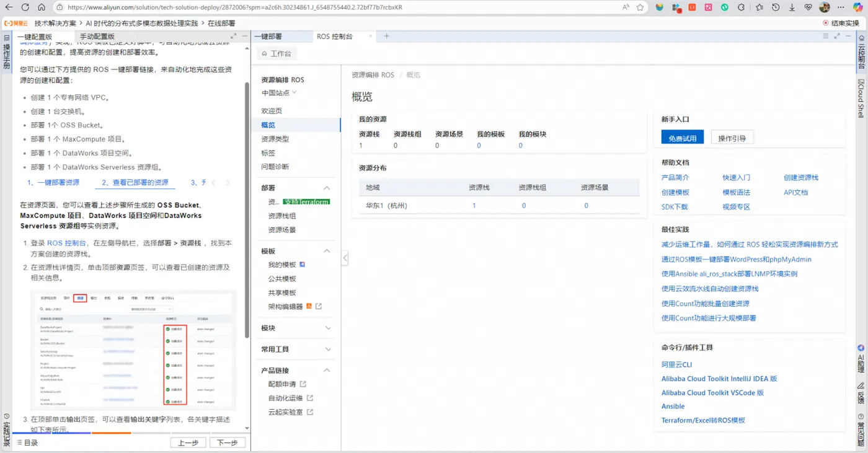Show next step tabs with right arrow
868x453 pixels.
(228, 183)
